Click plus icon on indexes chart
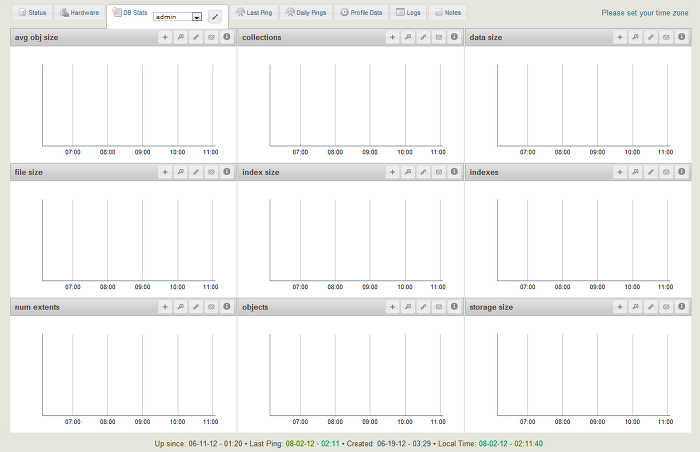700x452 pixels. pos(620,172)
